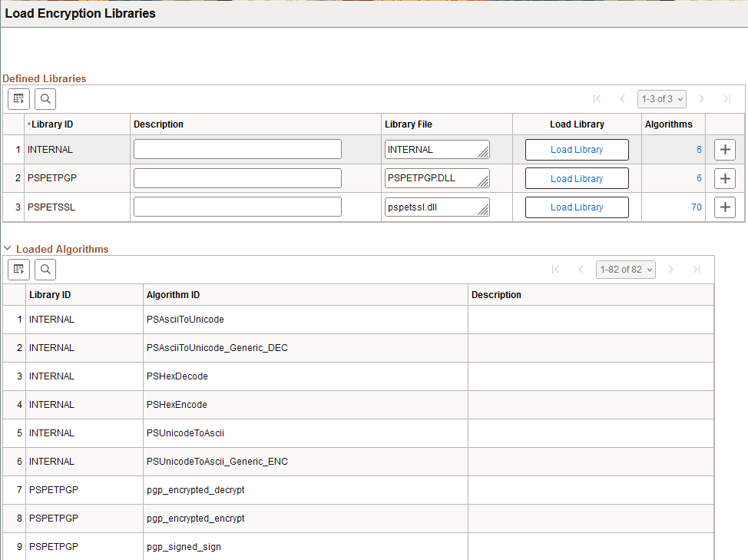The width and height of the screenshot is (748, 560).
Task: Open the "1-82 of 82" row range selector
Action: (625, 269)
